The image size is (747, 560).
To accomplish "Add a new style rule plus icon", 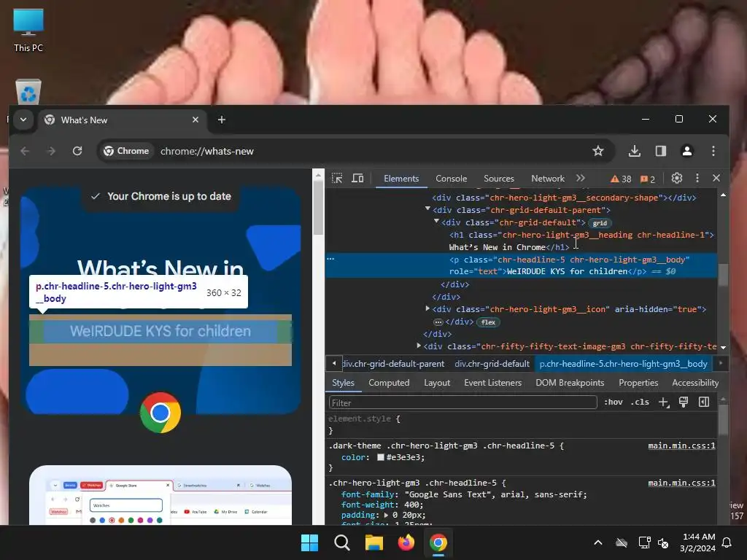I will [664, 402].
